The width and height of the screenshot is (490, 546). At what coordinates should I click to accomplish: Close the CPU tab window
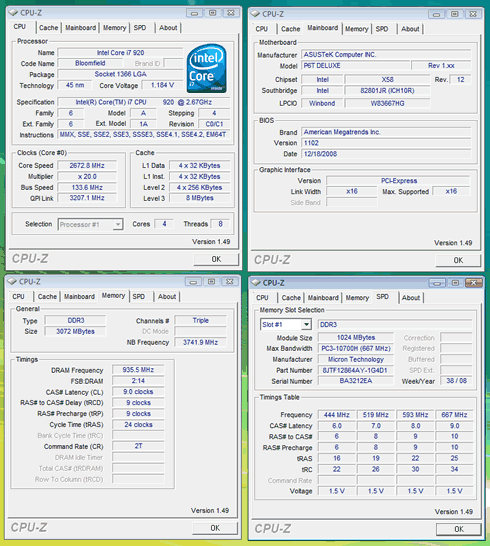point(231,13)
